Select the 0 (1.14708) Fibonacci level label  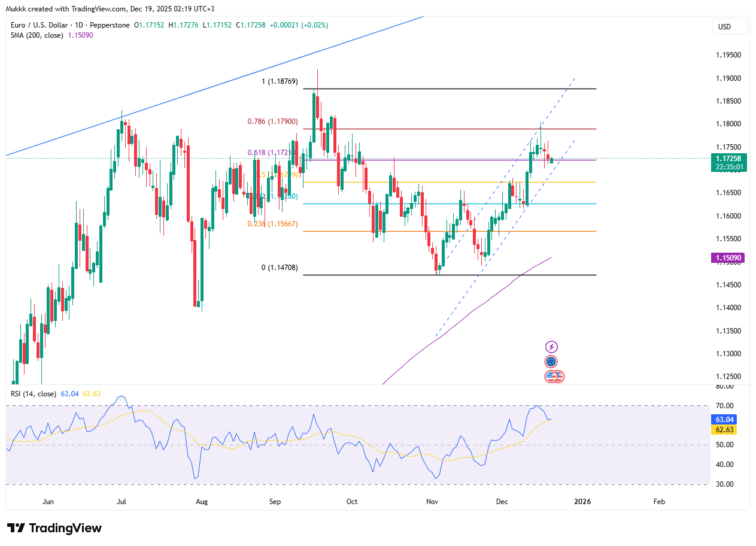point(280,268)
